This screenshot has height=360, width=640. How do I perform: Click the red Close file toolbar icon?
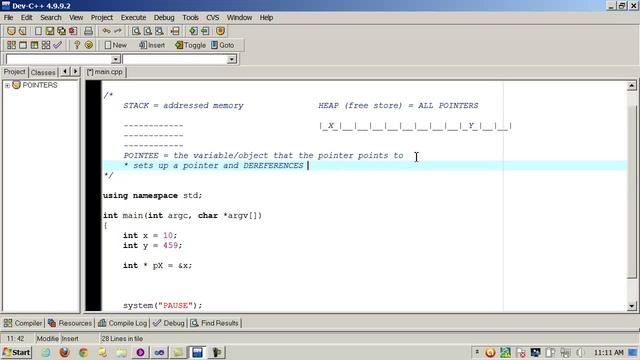73,31
